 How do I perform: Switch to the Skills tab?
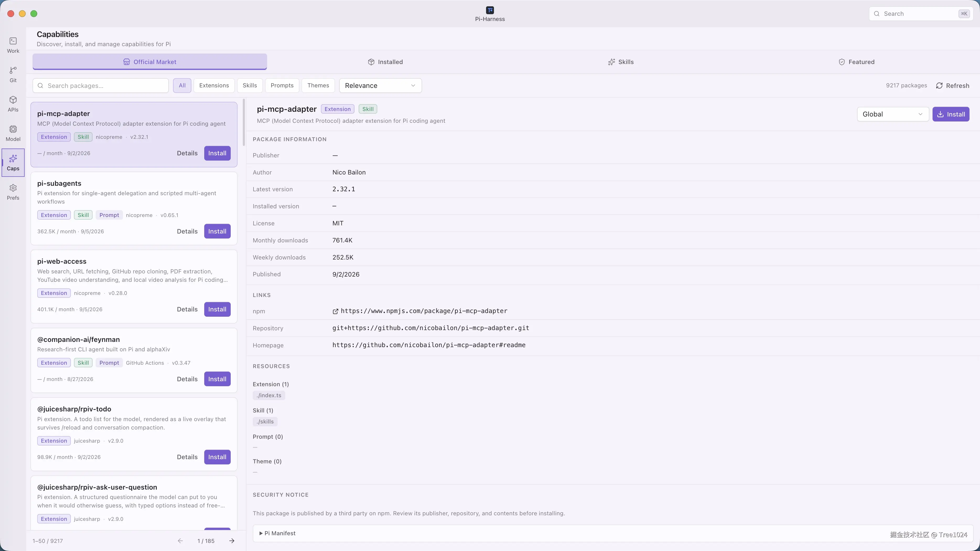pos(621,62)
